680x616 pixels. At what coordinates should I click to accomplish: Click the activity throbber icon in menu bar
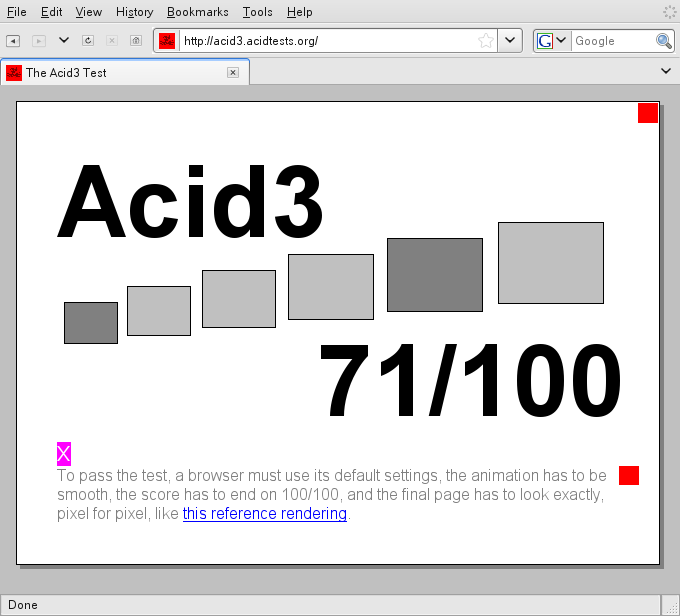(x=669, y=12)
